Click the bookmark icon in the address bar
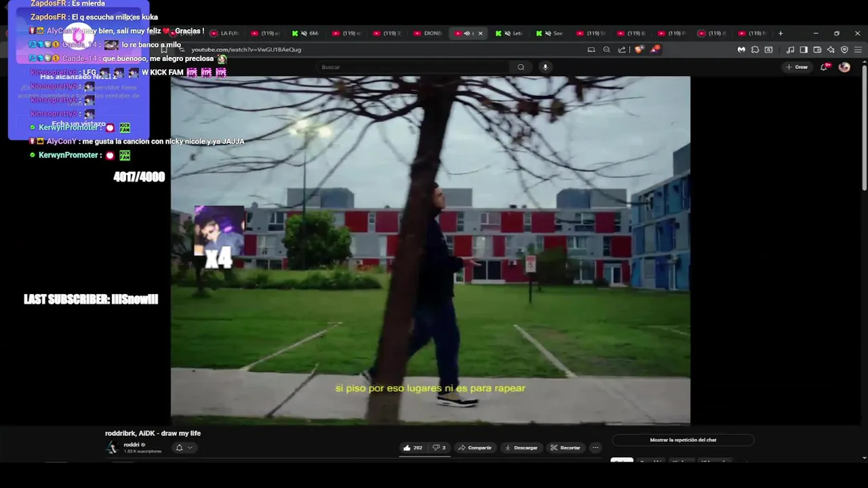868x488 pixels. [163, 49]
